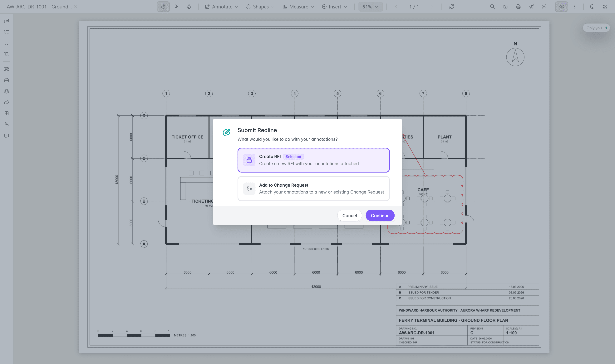The image size is (615, 364).
Task: Click the PLANT room label
Action: click(x=444, y=137)
